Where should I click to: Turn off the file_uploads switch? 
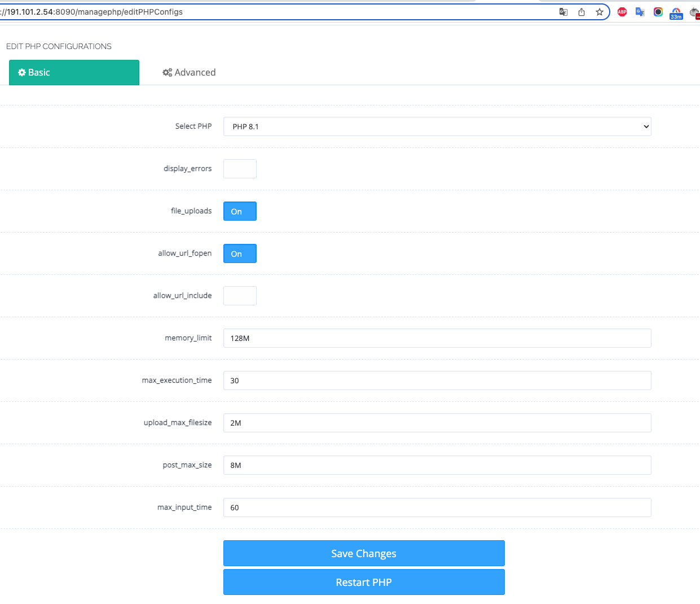click(240, 211)
